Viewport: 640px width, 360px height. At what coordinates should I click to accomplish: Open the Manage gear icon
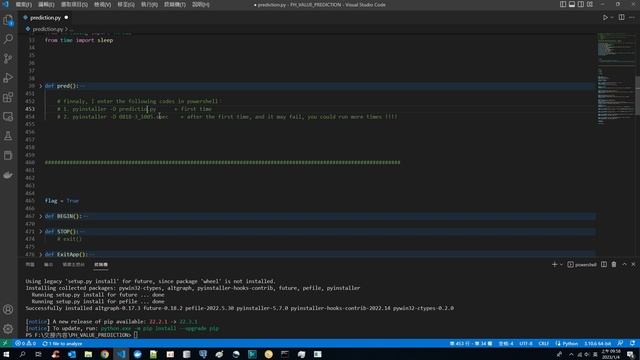tap(8, 329)
